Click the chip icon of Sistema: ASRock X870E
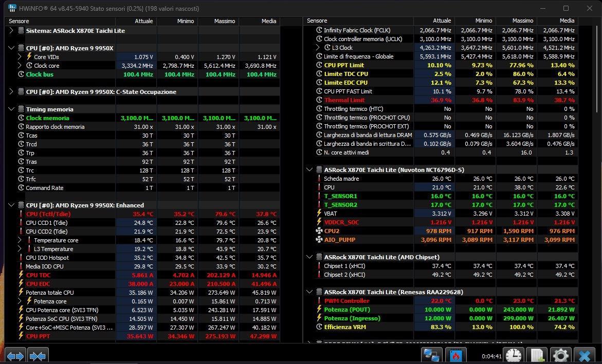This screenshot has width=602, height=364. 21,30
